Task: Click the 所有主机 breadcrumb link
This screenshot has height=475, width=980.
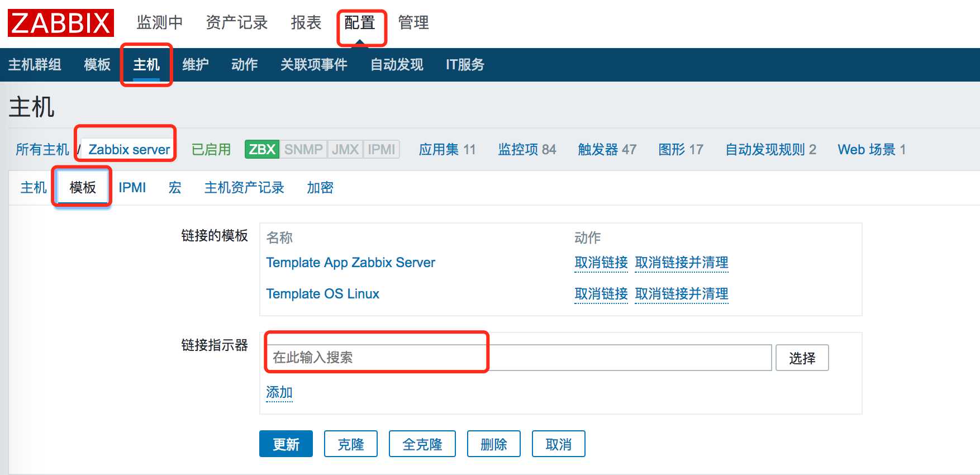Action: pyautogui.click(x=42, y=149)
